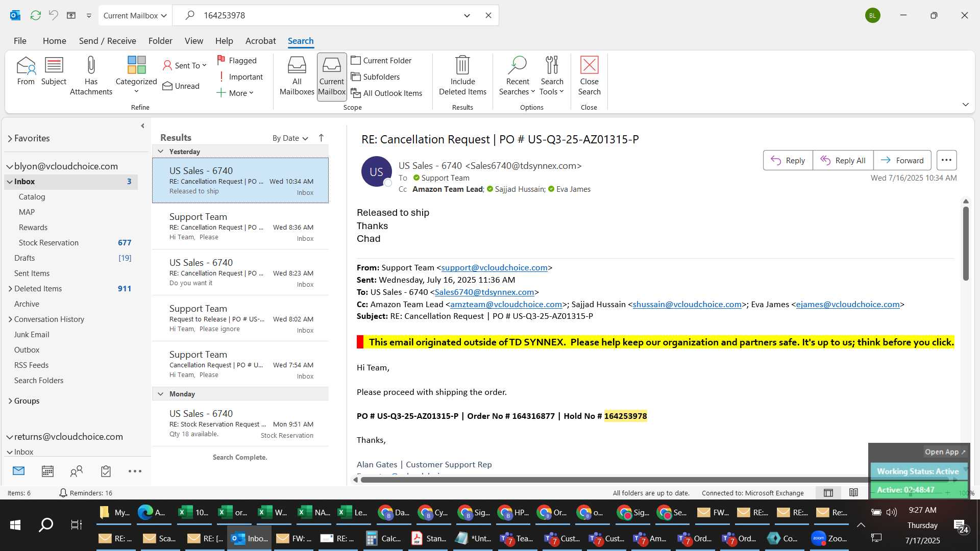Click Open App on tracker widget
The image size is (980, 551).
click(x=945, y=452)
